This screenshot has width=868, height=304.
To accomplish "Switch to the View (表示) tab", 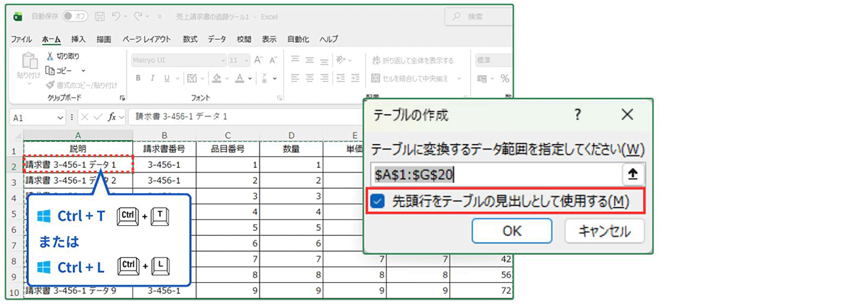I will (269, 39).
